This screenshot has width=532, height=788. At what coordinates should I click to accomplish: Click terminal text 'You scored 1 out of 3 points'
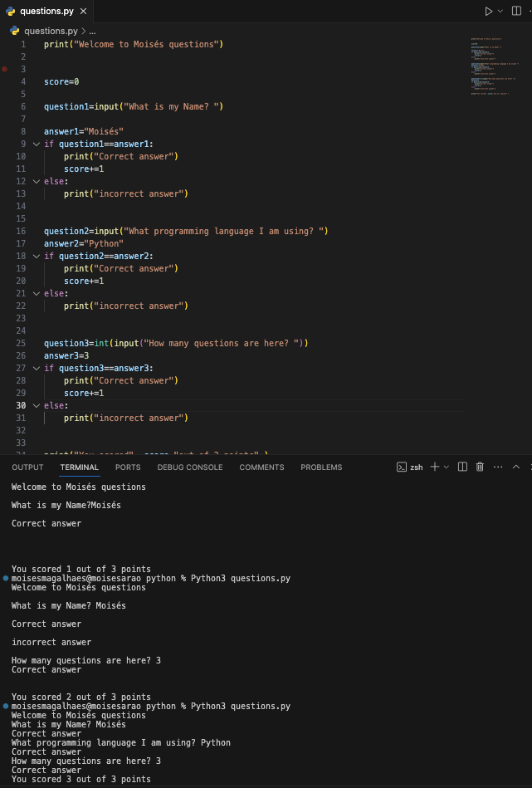click(81, 569)
